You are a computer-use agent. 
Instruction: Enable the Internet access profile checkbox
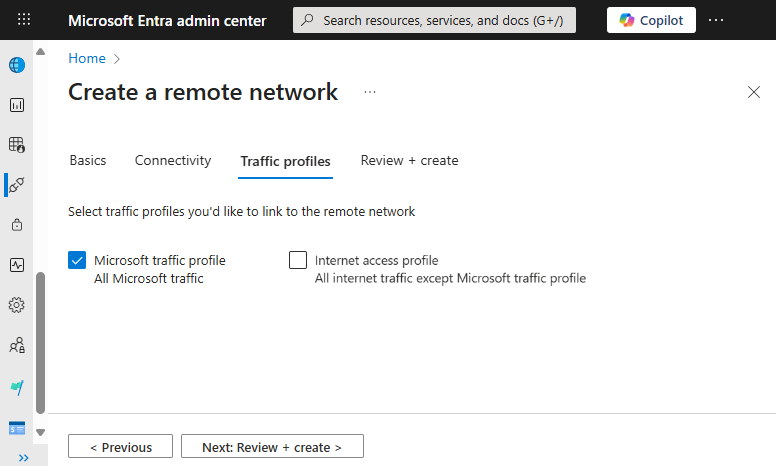pos(298,260)
